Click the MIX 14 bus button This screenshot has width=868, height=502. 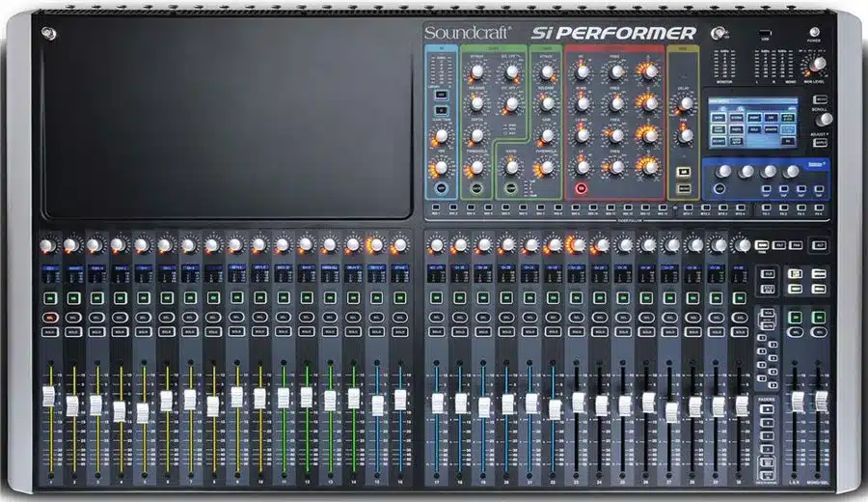point(663,208)
